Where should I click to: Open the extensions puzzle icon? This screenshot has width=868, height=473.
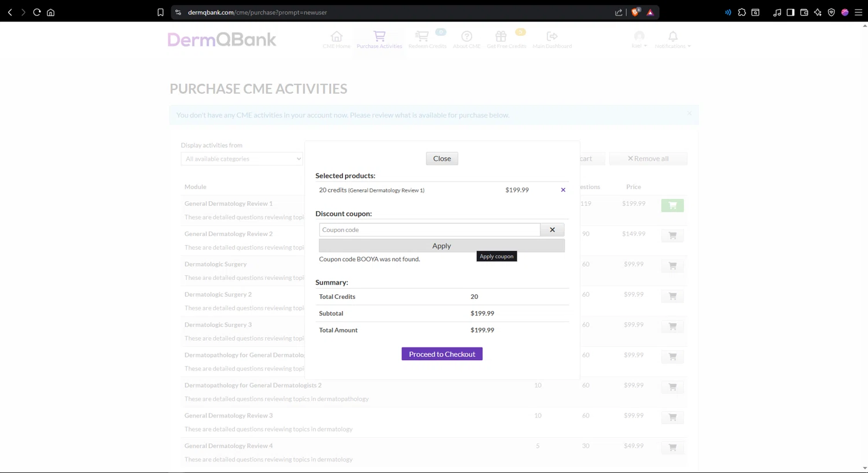pos(742,12)
